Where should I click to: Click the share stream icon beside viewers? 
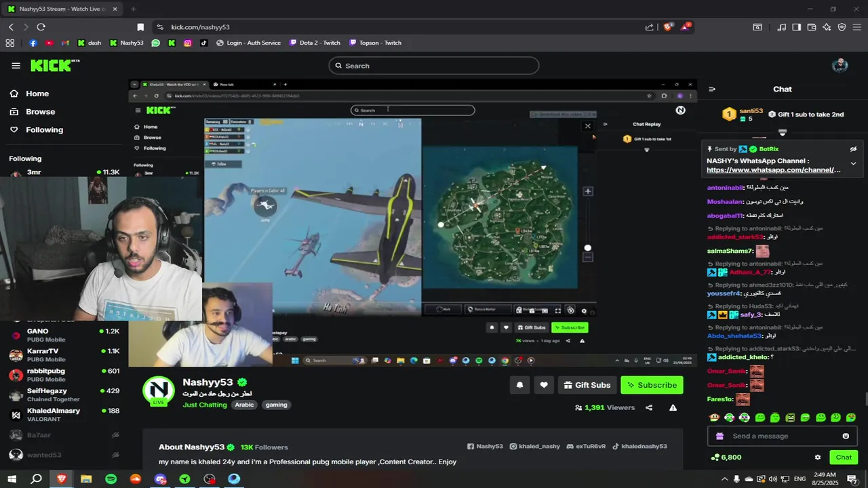point(649,407)
